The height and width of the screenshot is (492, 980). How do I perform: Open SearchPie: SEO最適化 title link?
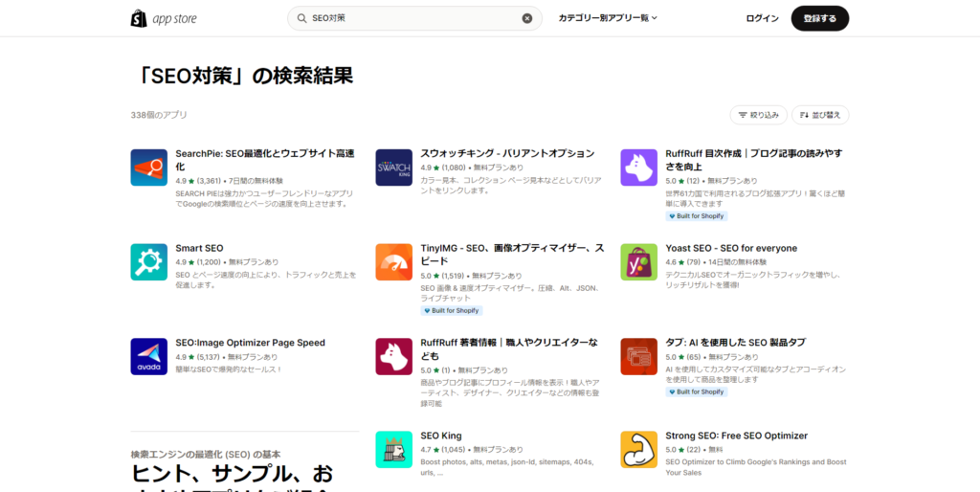point(265,160)
